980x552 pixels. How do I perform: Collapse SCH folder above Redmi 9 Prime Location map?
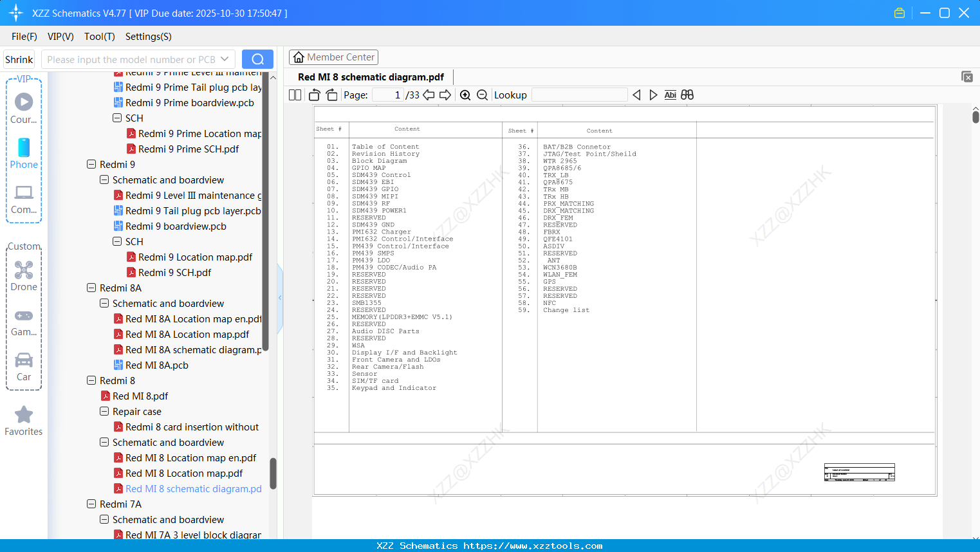pyautogui.click(x=117, y=118)
